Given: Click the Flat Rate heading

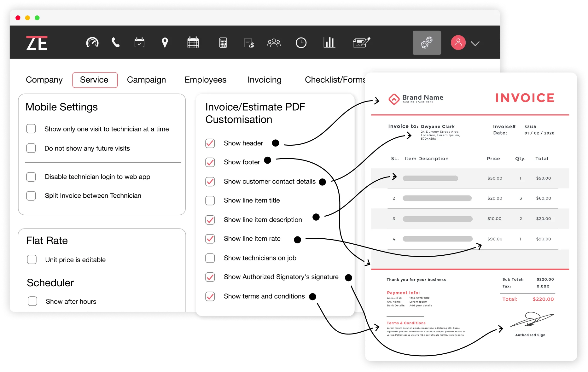Looking at the screenshot, I should [x=47, y=241].
